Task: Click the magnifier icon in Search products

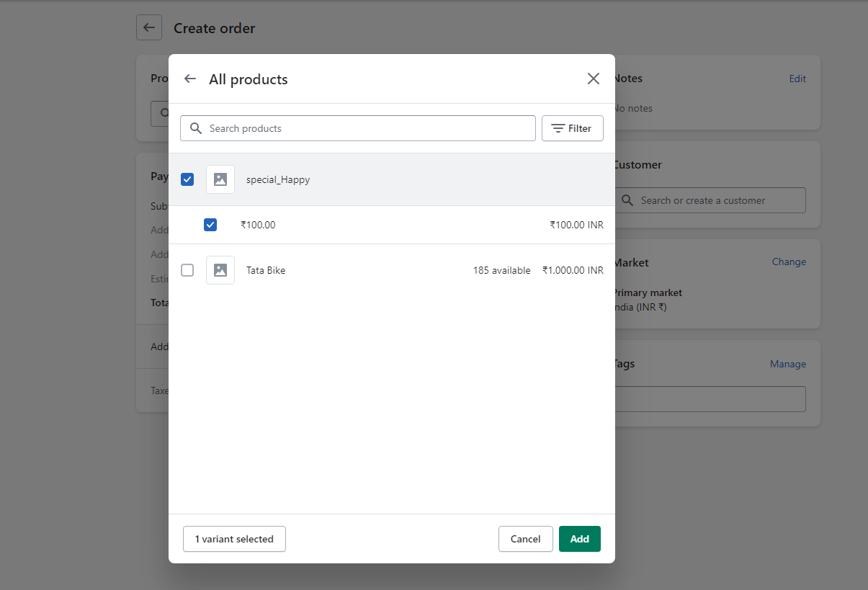Action: pyautogui.click(x=195, y=128)
